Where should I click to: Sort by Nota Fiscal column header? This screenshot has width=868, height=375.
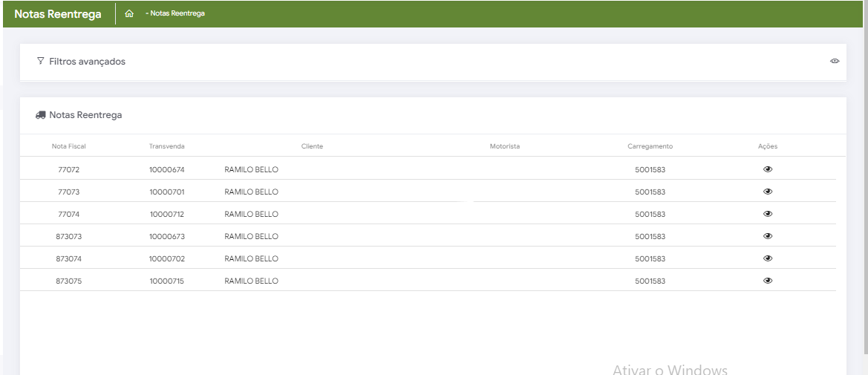point(68,146)
